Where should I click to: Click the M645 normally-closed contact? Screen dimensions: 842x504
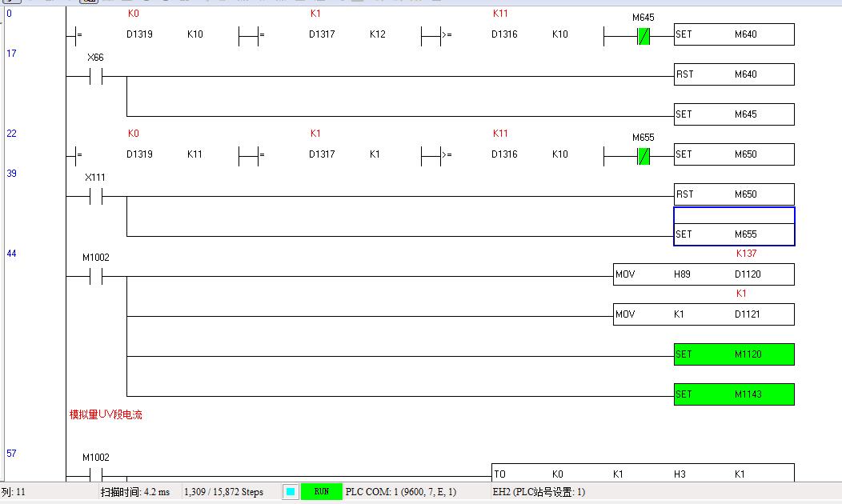[x=643, y=37]
